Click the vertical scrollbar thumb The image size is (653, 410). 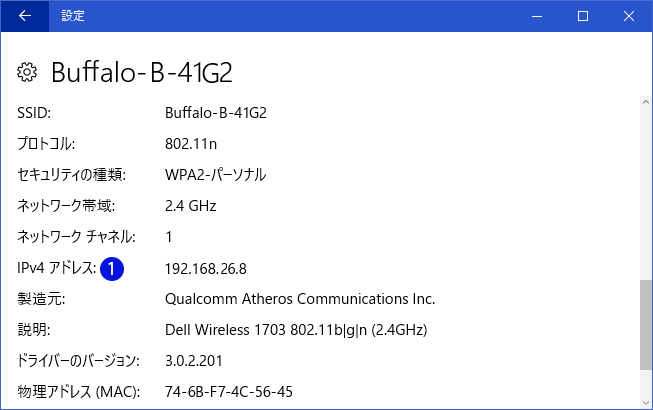tap(646, 325)
